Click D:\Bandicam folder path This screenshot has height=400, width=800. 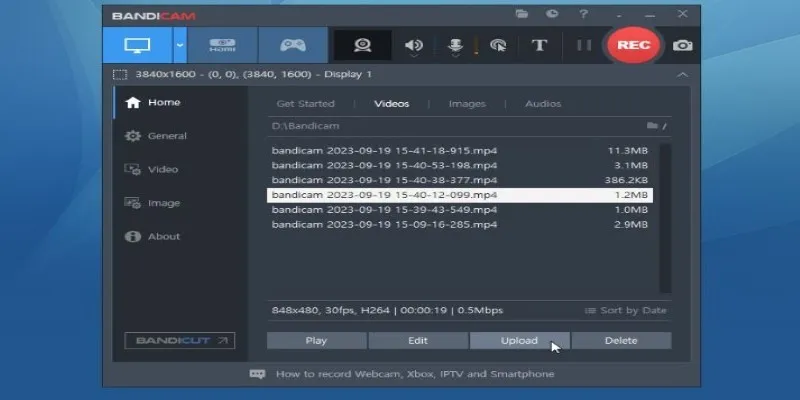(x=305, y=126)
